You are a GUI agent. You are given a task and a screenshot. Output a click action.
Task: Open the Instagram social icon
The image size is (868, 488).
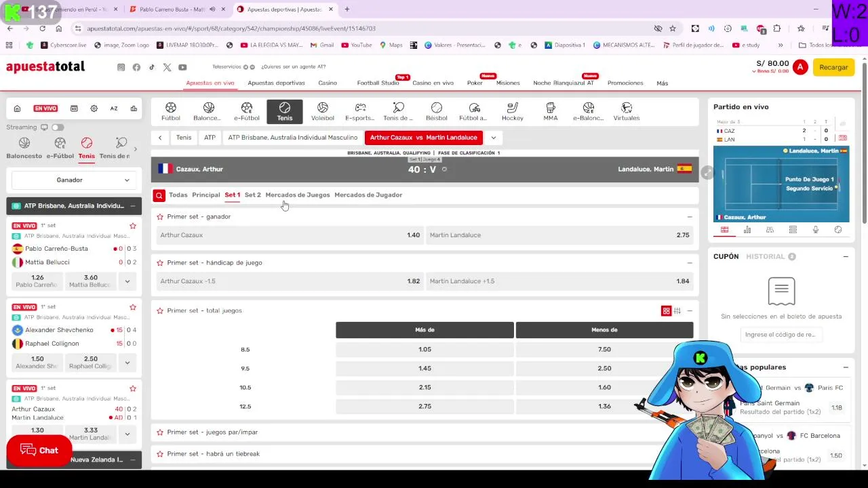tap(121, 67)
